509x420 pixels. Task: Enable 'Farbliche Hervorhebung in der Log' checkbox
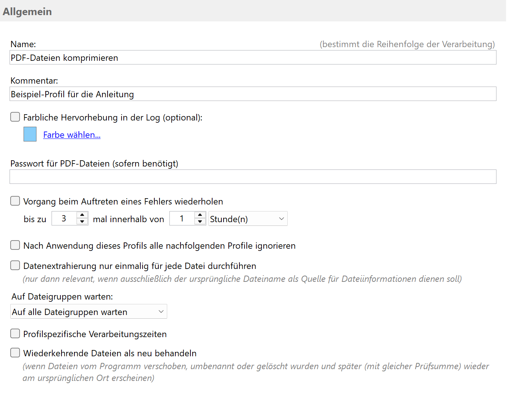pyautogui.click(x=15, y=117)
